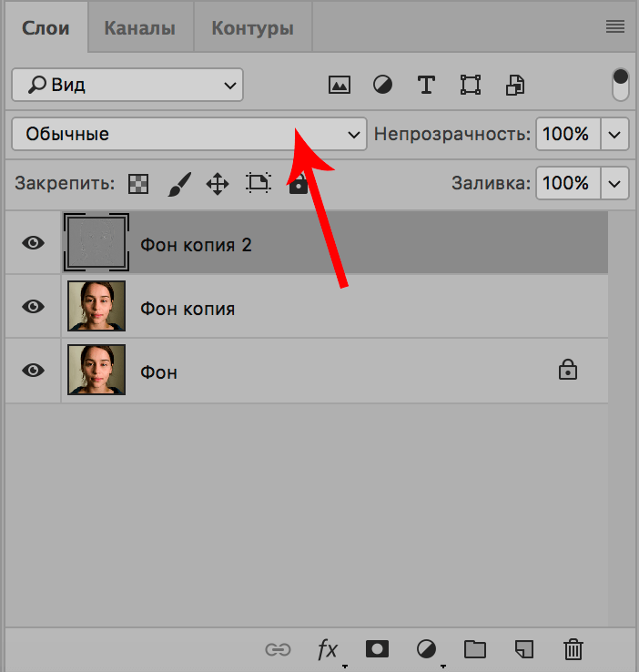Switch to the Контуры tab

point(252,28)
